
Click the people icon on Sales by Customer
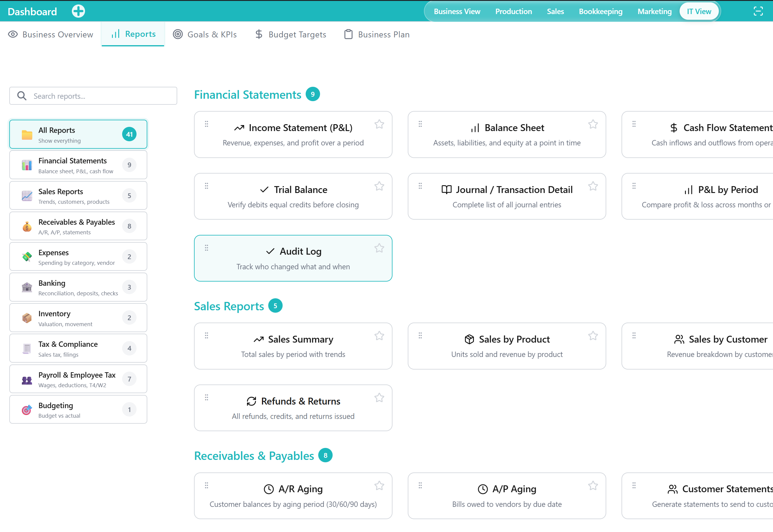click(679, 339)
